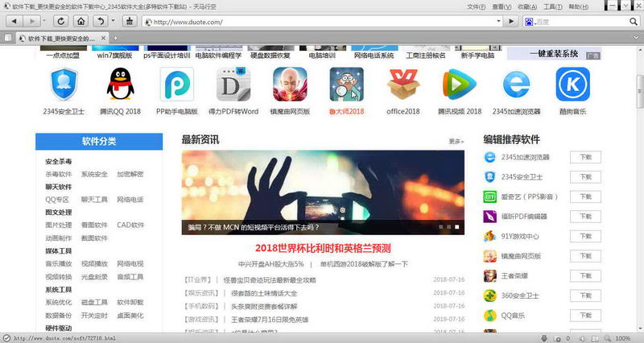Click the zoom magnifier icon in status bar
This screenshot has height=343, width=644.
pyautogui.click(x=608, y=338)
